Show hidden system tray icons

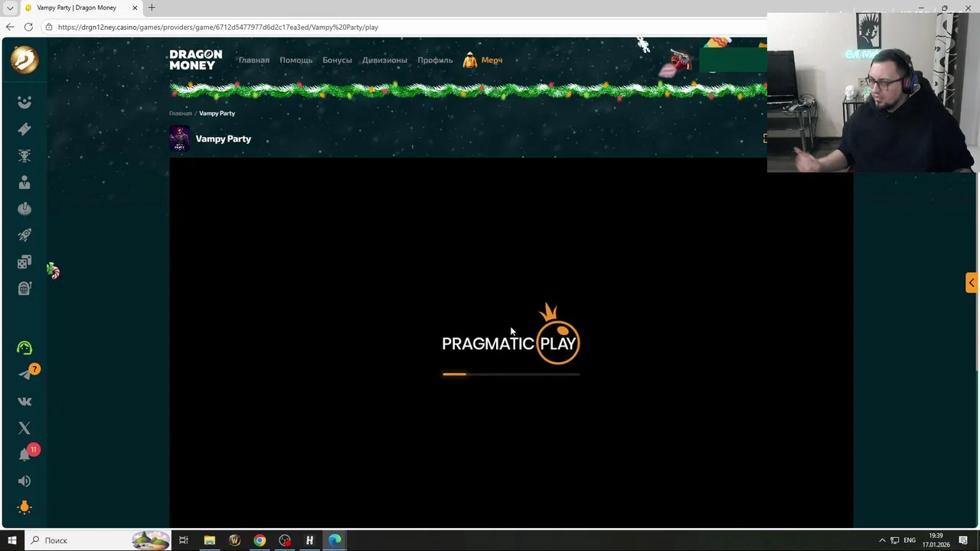881,540
